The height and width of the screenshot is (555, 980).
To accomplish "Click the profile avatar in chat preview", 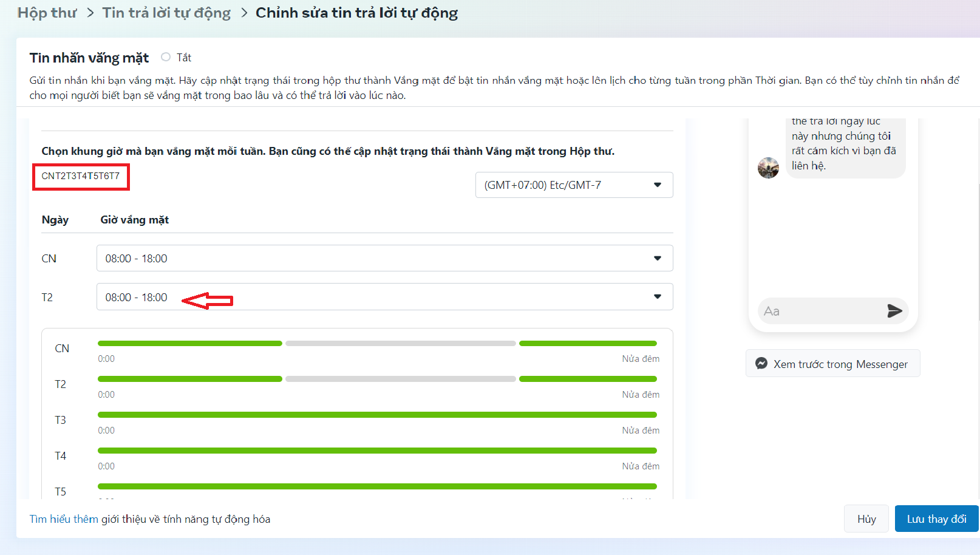I will pyautogui.click(x=768, y=168).
